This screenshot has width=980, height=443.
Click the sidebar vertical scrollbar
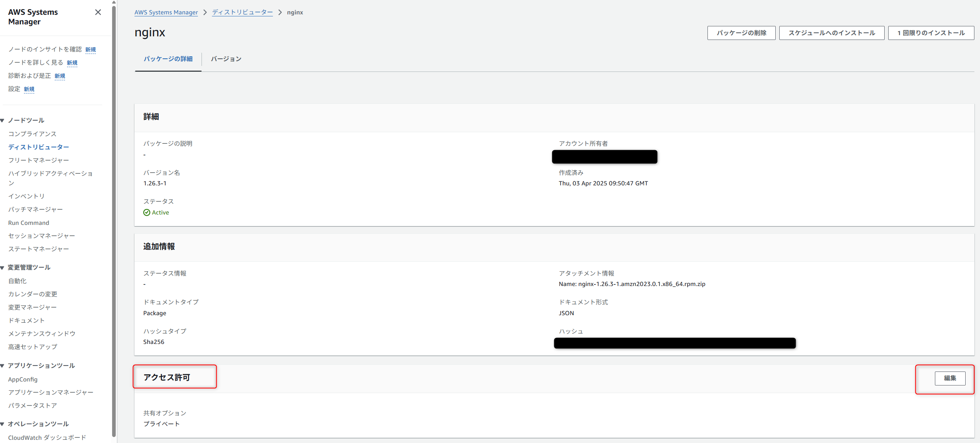click(114, 220)
